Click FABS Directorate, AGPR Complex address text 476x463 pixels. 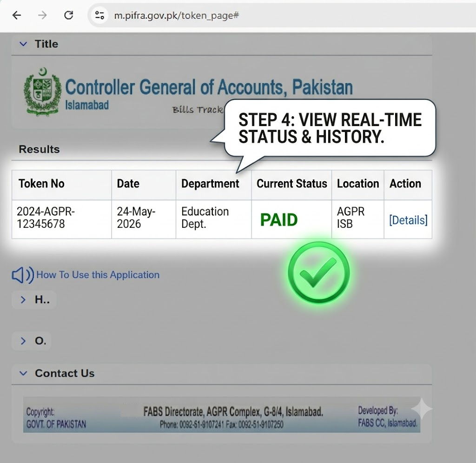click(233, 412)
